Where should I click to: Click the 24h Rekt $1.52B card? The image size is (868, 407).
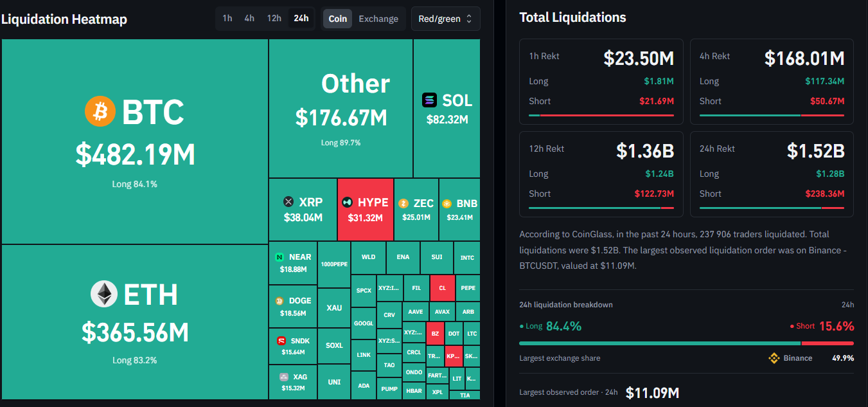pyautogui.click(x=772, y=174)
